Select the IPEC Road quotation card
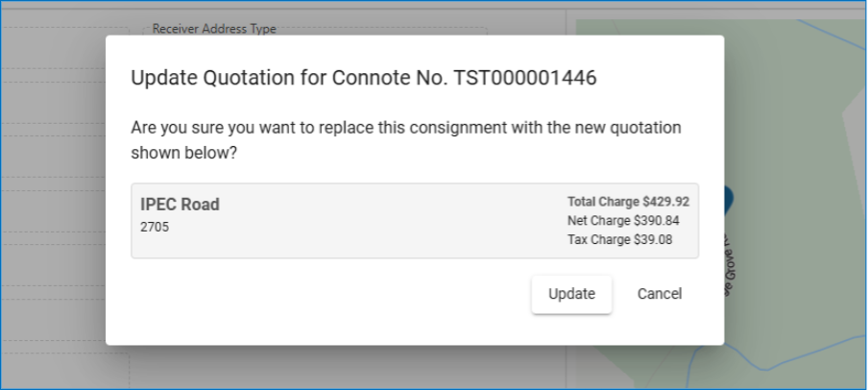Screen dimensions: 868x390 tap(414, 221)
